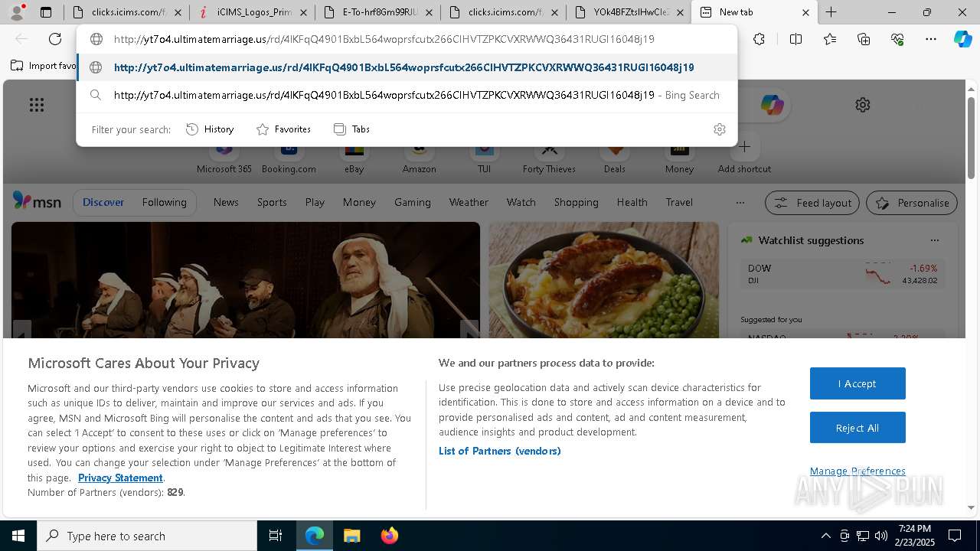Open the Import favorites bar item
Image resolution: width=980 pixels, height=551 pixels.
(x=43, y=66)
